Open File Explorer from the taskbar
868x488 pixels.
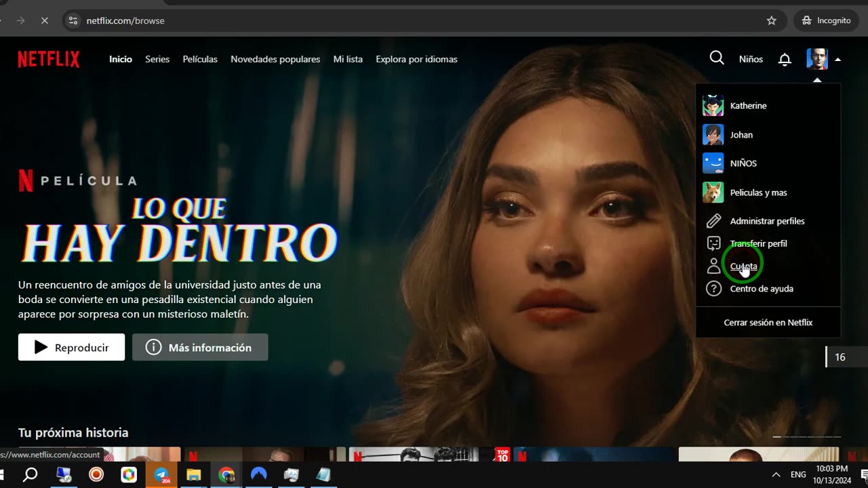(194, 475)
